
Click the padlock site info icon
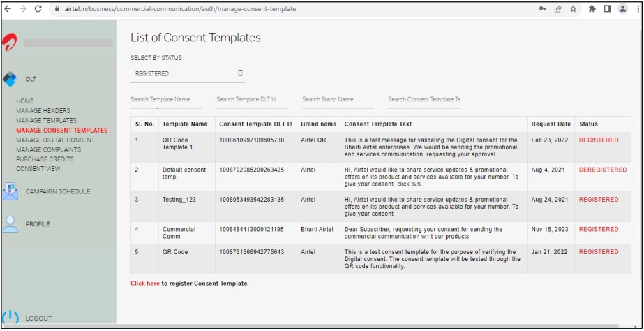point(57,9)
